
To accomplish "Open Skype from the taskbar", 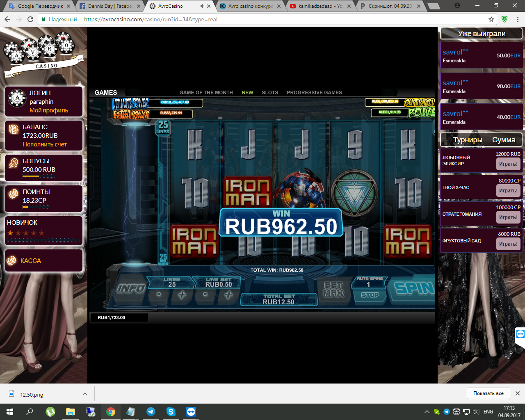I will click(x=171, y=412).
